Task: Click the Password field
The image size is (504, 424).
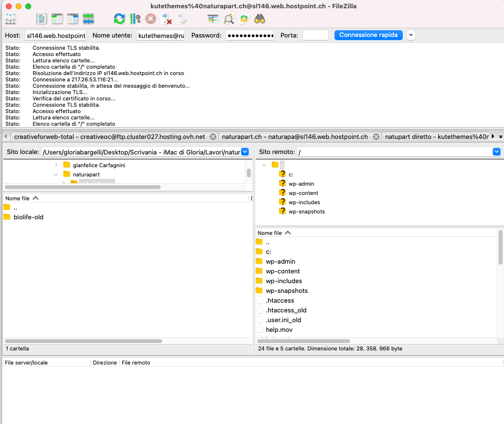Action: point(250,36)
